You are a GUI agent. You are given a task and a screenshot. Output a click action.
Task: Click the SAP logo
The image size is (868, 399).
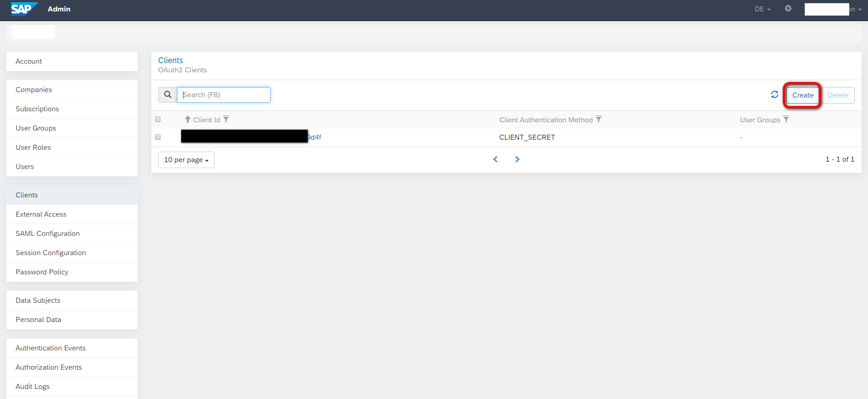coord(24,9)
